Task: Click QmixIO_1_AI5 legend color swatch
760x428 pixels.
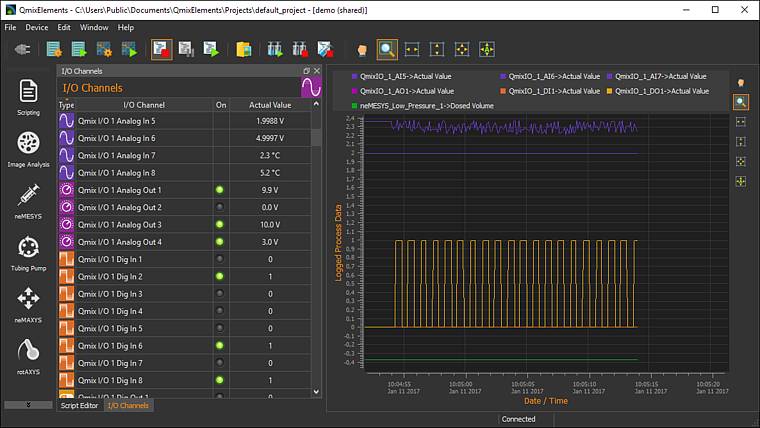Action: coord(354,77)
